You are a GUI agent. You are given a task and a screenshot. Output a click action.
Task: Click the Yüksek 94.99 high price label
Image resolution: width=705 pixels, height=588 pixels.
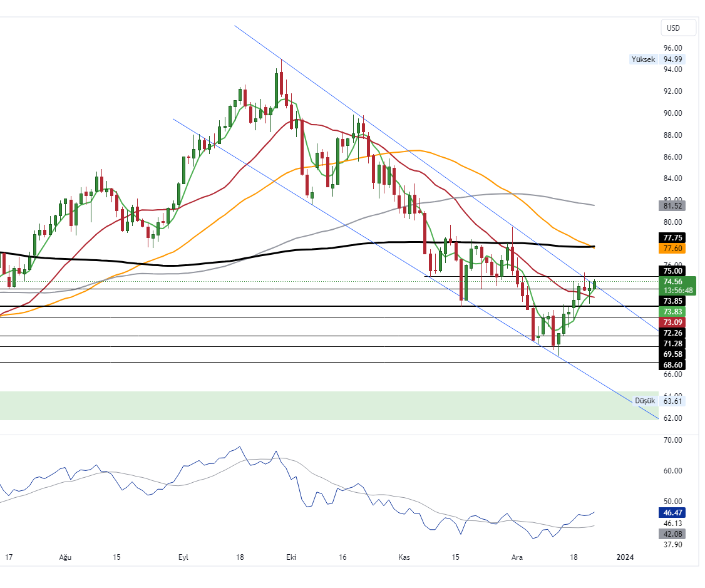tap(657, 59)
